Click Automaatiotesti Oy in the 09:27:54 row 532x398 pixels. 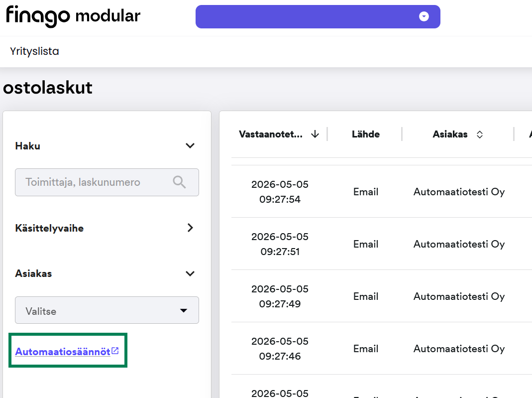click(x=459, y=192)
